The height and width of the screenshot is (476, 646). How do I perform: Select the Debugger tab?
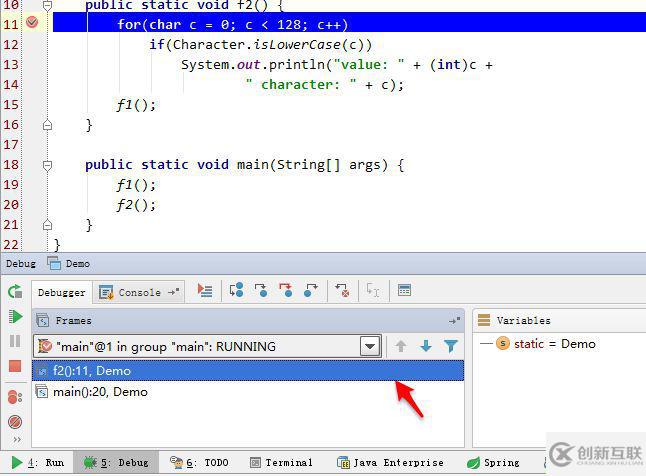tap(62, 293)
